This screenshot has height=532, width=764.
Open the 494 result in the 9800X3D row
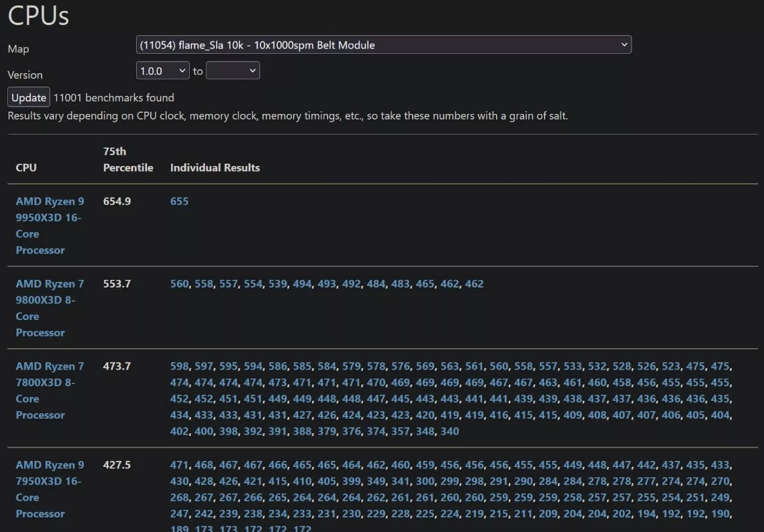pos(302,284)
